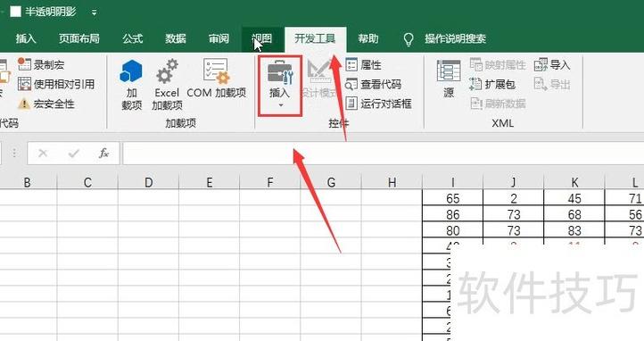Select column H header
Screen dimensions: 644x341
(392, 182)
